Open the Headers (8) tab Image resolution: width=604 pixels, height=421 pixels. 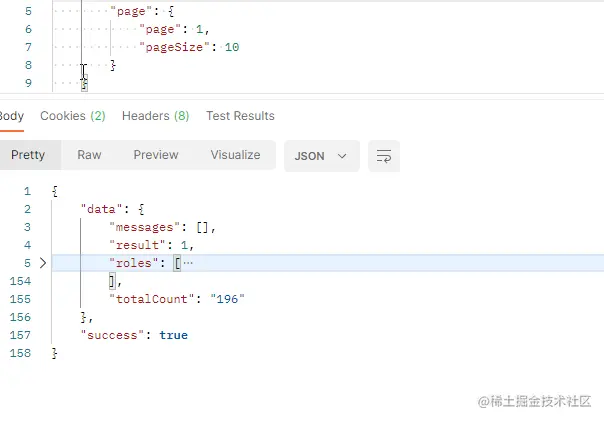(156, 116)
